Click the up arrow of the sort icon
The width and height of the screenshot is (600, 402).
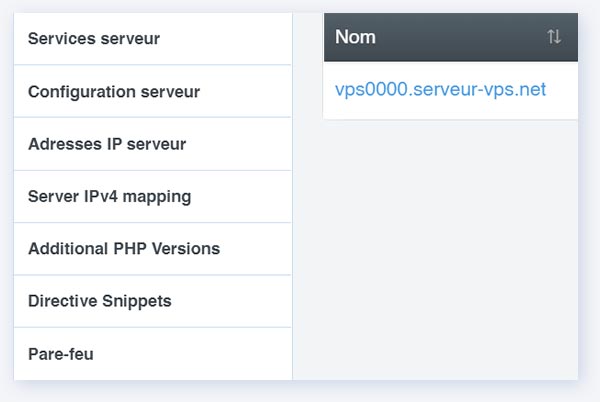tap(551, 37)
